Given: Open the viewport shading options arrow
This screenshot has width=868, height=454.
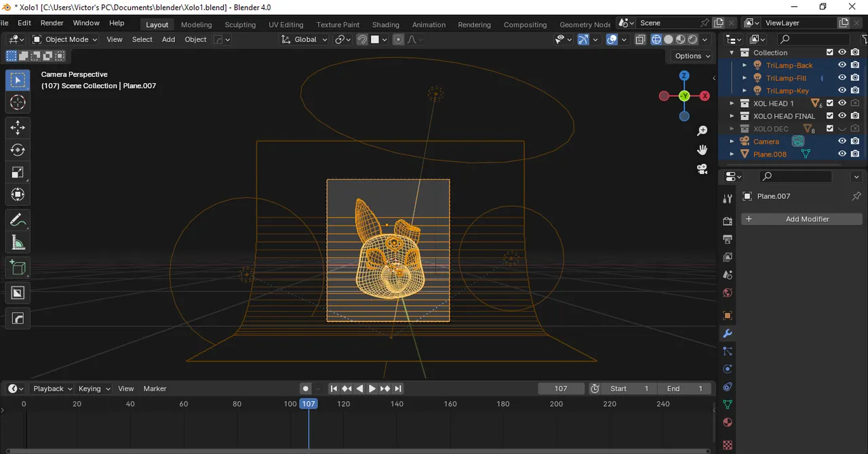Looking at the screenshot, I should [705, 39].
